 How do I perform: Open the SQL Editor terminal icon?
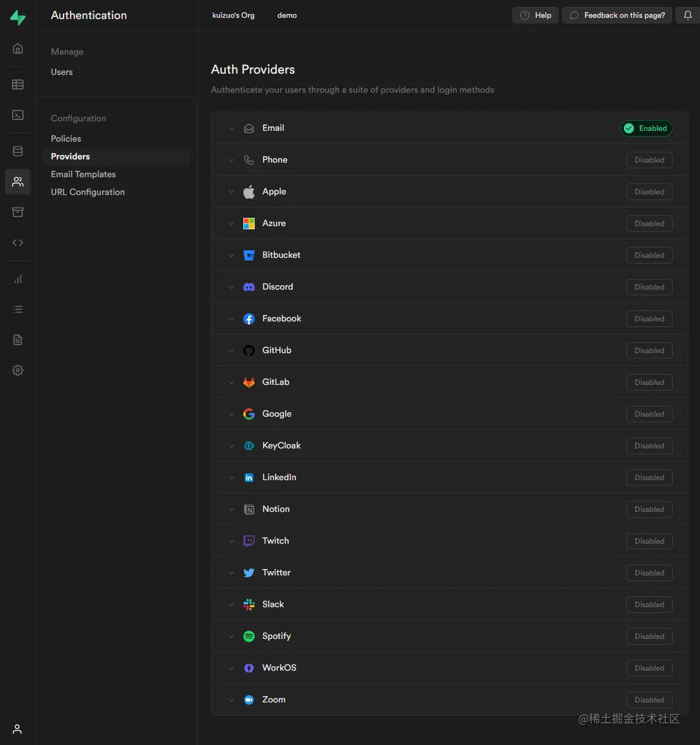18,115
